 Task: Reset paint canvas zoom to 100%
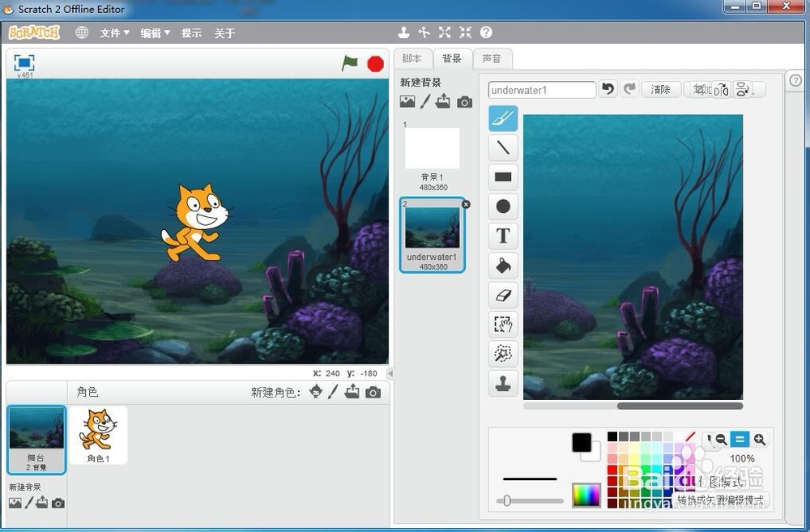point(740,440)
